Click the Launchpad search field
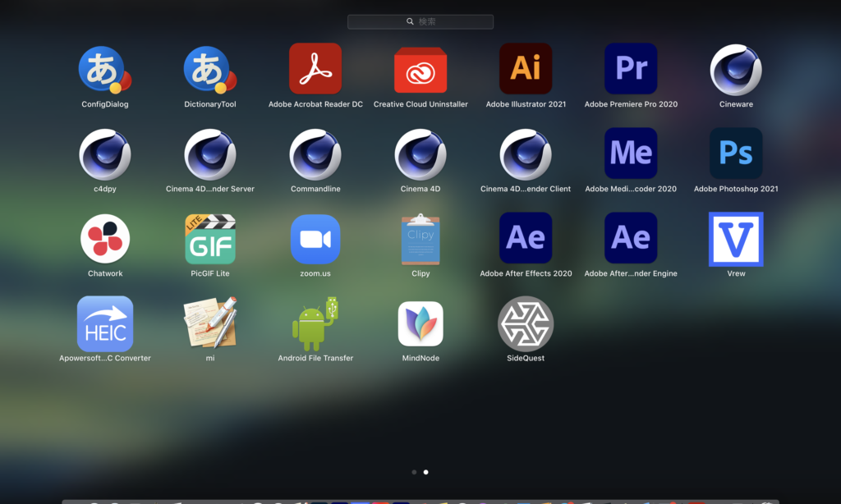841x504 pixels. tap(420, 21)
